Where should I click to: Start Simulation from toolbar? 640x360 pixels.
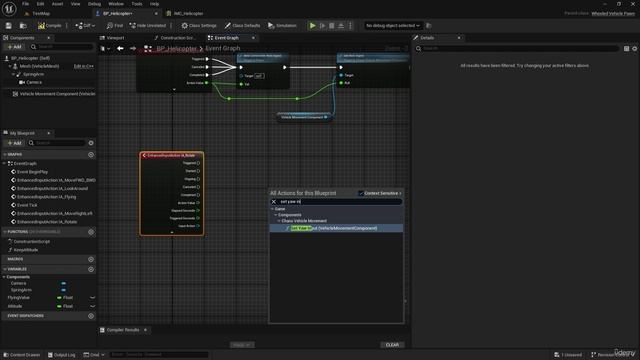[x=282, y=26]
